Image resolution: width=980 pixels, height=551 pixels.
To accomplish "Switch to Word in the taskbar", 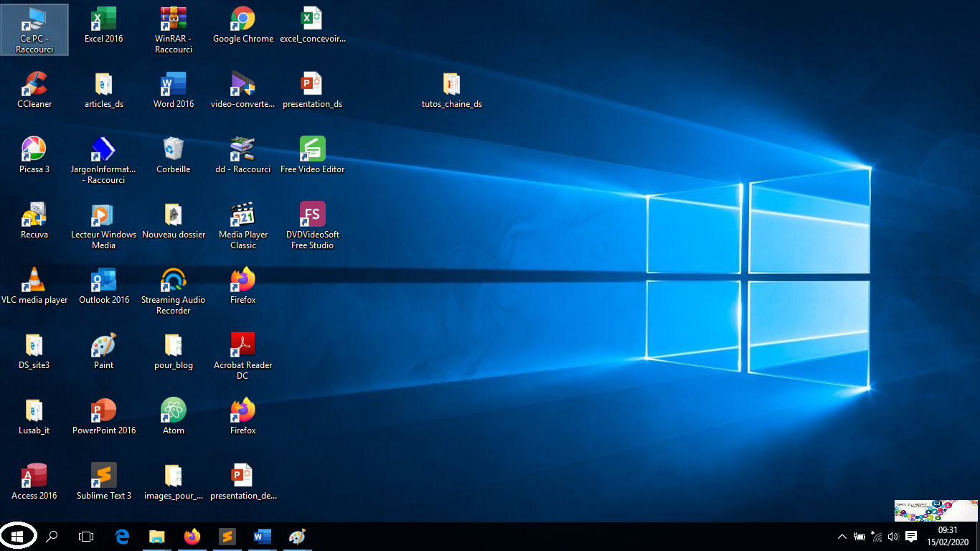I will pos(262,537).
